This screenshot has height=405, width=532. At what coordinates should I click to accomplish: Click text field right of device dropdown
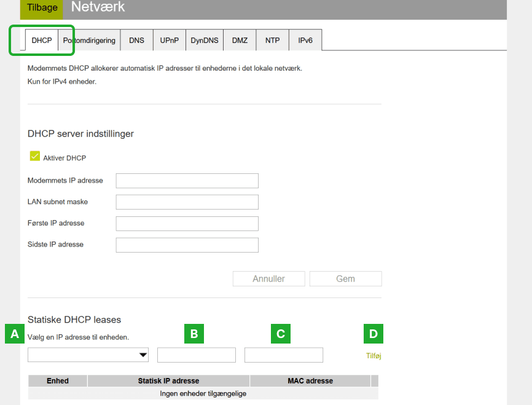(197, 355)
